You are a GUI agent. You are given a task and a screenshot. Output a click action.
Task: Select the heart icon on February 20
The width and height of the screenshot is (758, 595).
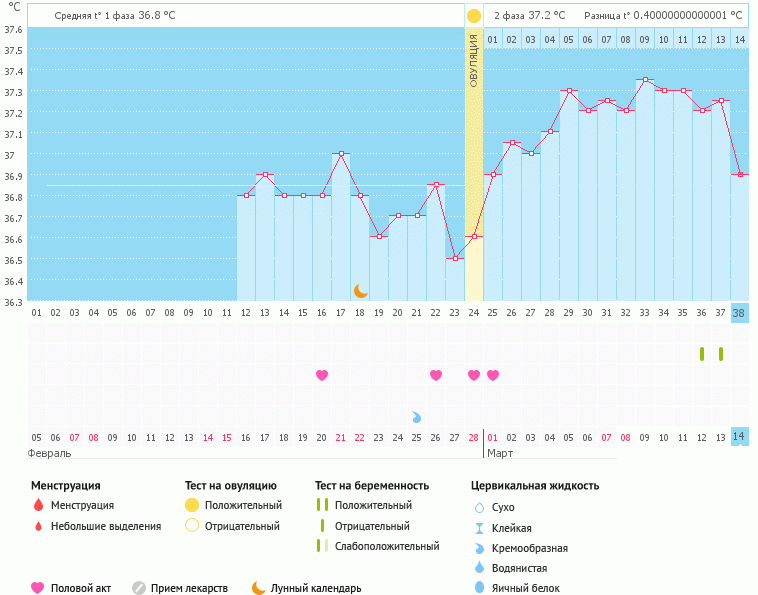click(x=322, y=375)
